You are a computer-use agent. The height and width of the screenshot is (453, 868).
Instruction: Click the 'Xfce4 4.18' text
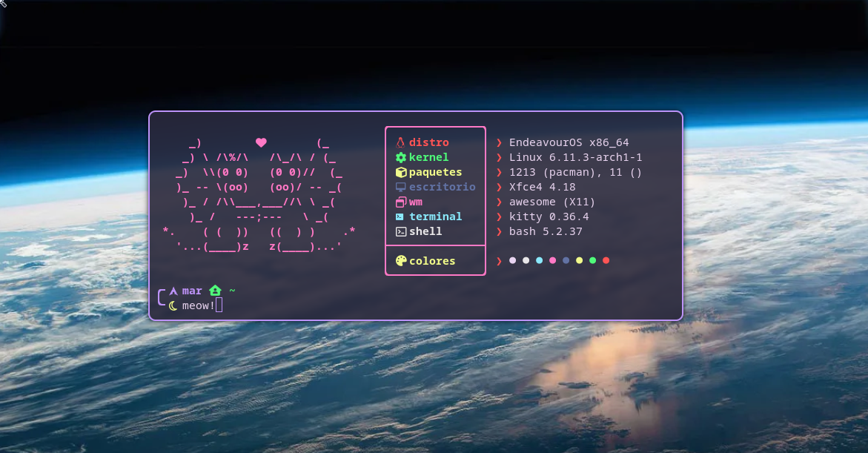pyautogui.click(x=543, y=187)
